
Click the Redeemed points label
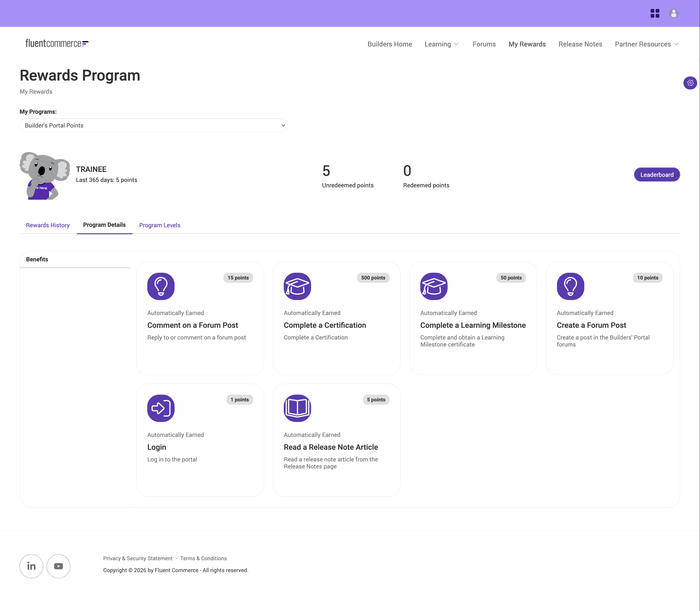point(426,185)
